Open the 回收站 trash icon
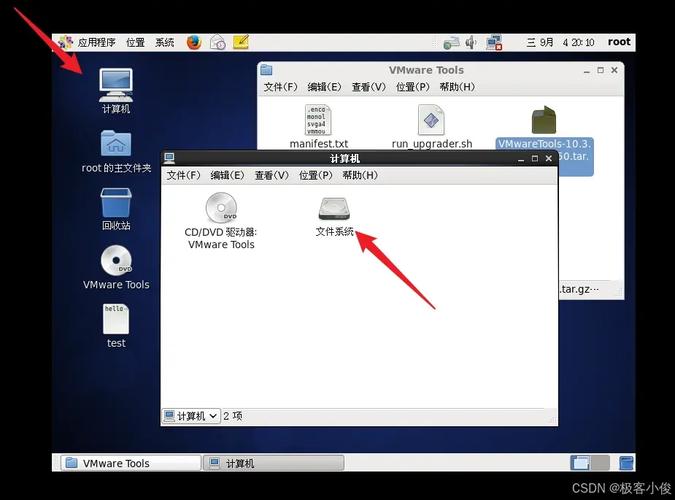675x500 pixels. [116, 209]
